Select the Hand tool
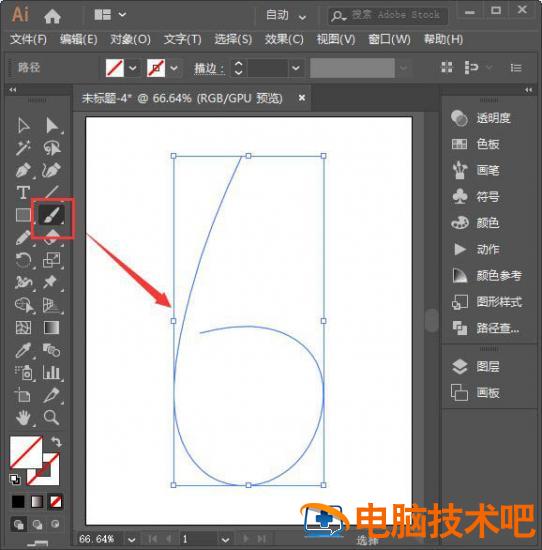 click(23, 417)
